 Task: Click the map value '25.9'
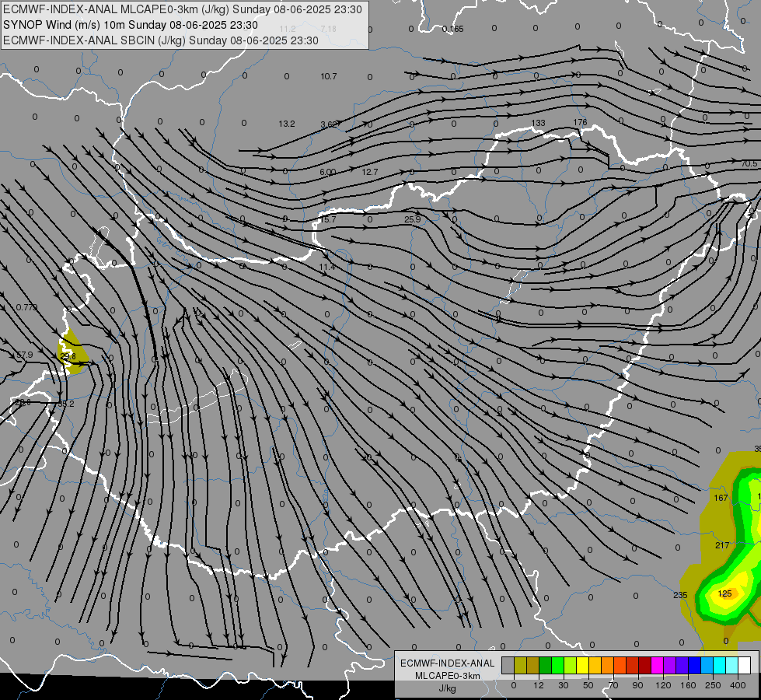pos(413,219)
